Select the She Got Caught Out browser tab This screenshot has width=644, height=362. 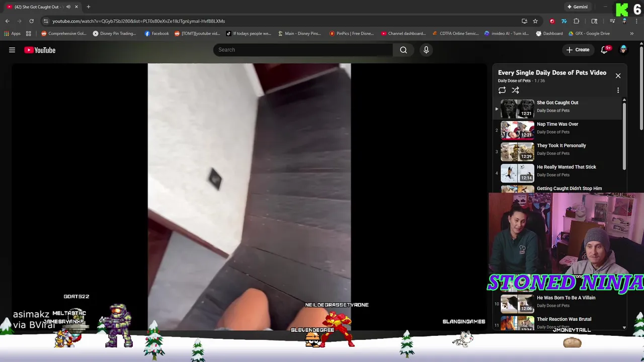tap(38, 7)
